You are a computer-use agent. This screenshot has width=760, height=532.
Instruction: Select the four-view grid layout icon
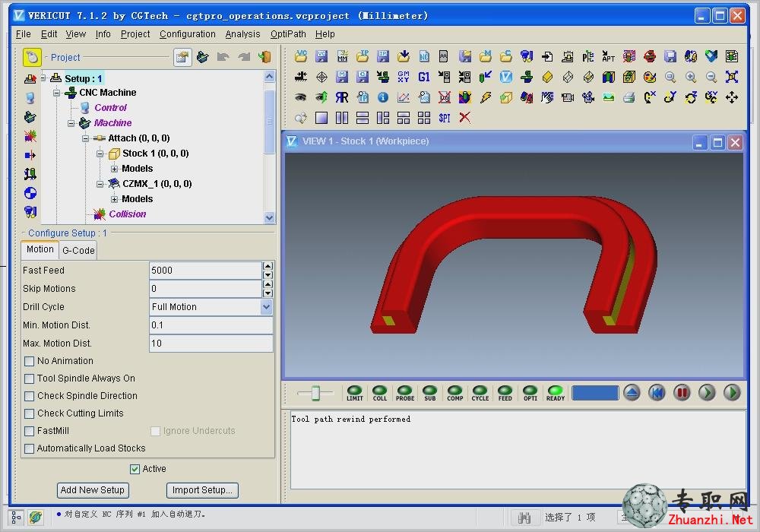(x=424, y=118)
